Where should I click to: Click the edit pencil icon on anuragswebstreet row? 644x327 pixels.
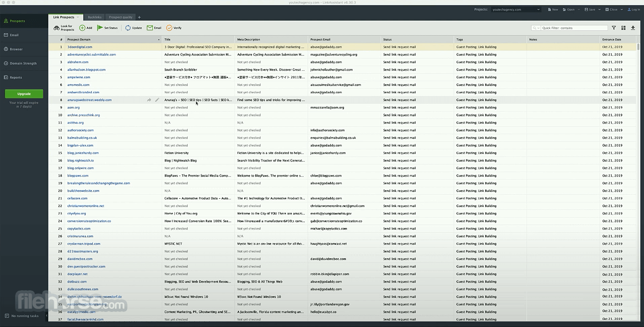tap(157, 100)
